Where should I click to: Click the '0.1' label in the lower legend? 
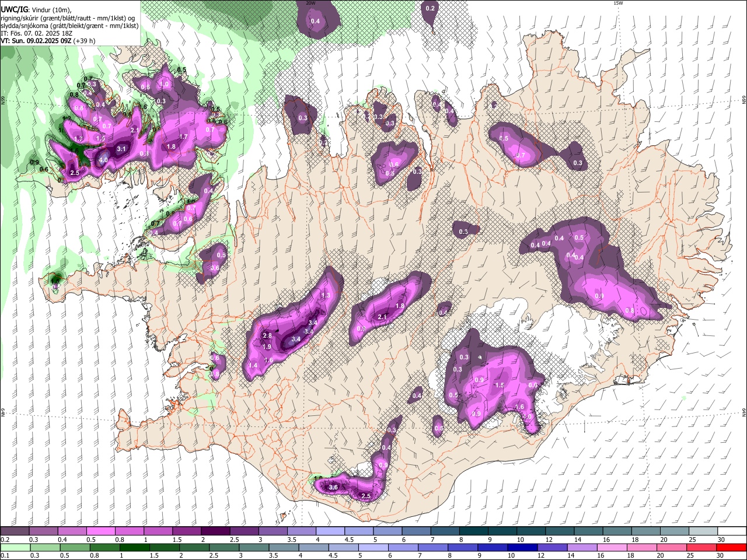(x=5, y=555)
